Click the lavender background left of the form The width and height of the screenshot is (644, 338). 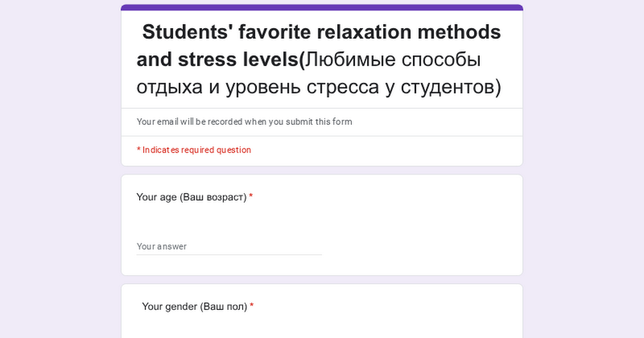(59, 169)
